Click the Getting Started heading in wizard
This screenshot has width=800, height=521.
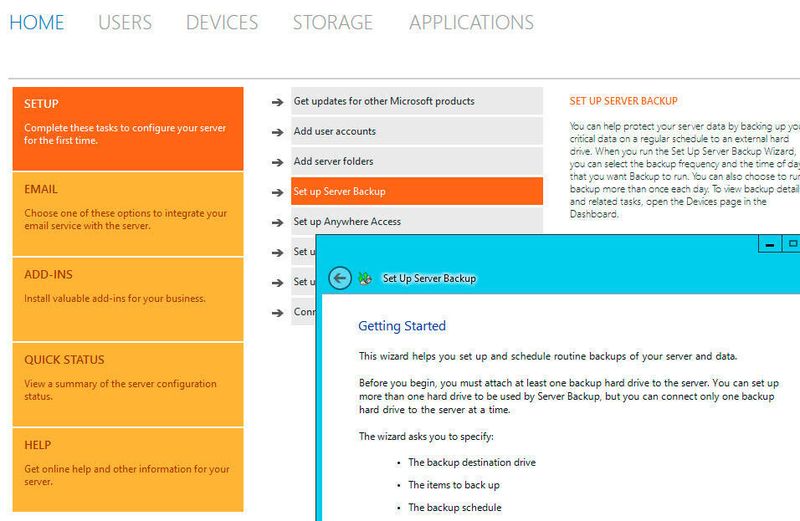pyautogui.click(x=402, y=326)
